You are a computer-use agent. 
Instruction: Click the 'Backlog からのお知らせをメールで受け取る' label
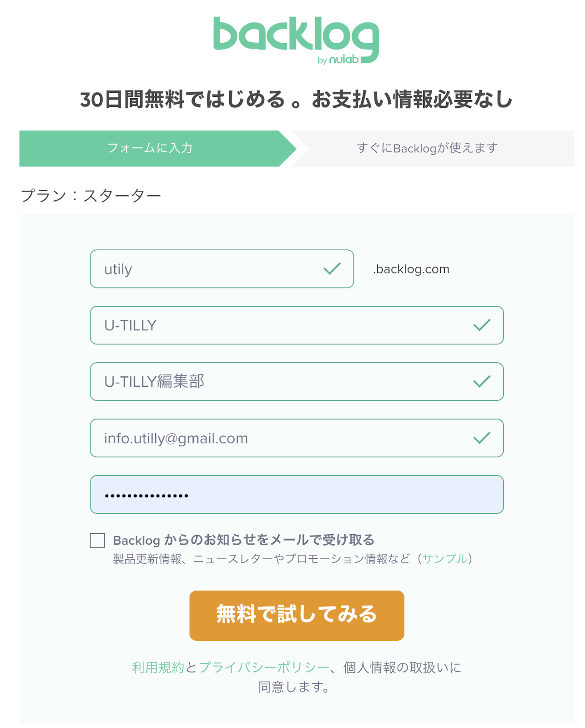[x=243, y=540]
